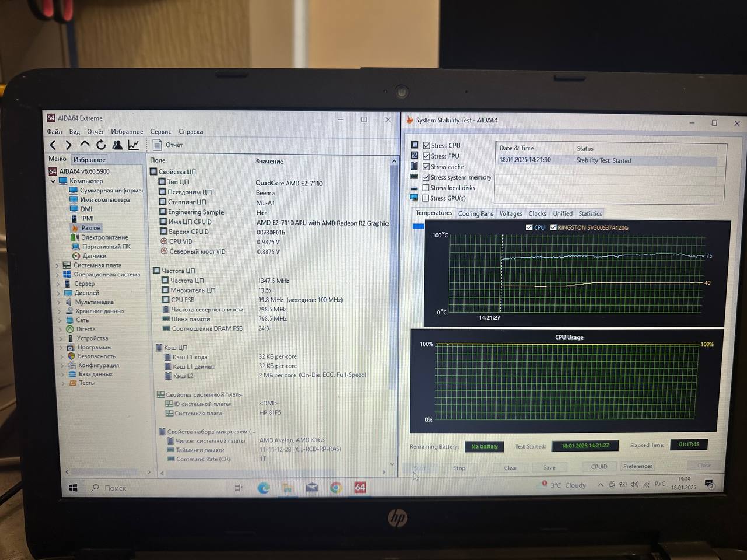Switch to the Clocks tab
The width and height of the screenshot is (747, 560).
(537, 213)
